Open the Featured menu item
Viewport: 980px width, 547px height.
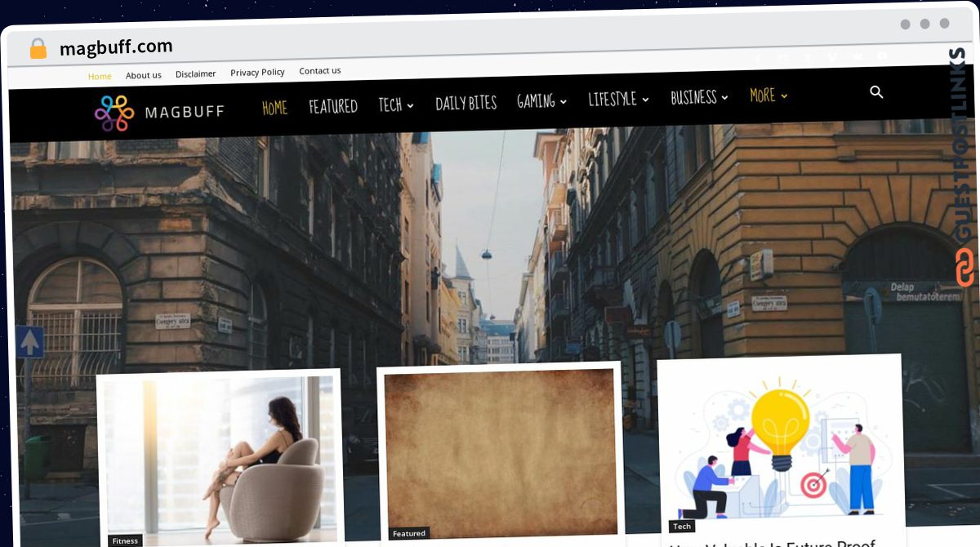(x=333, y=106)
